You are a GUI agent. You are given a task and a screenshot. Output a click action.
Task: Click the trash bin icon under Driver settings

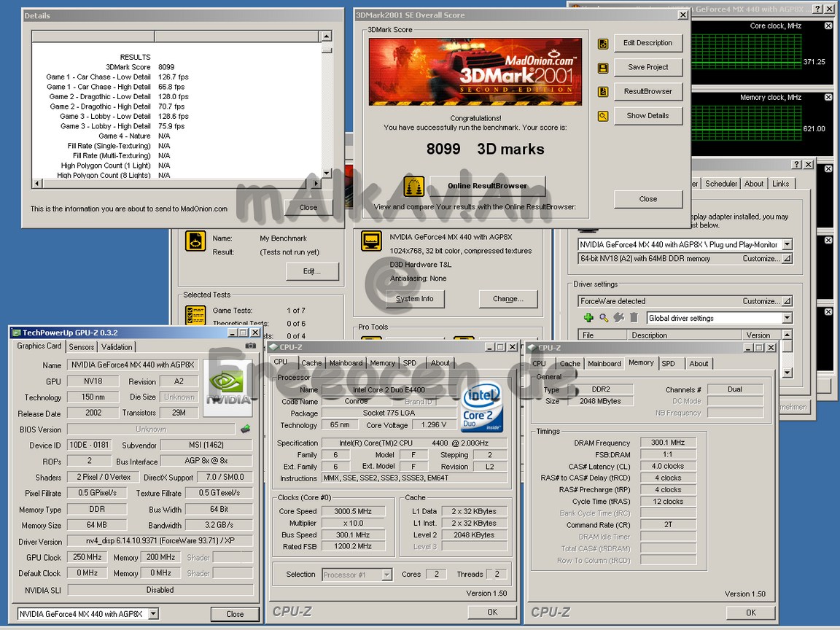(x=634, y=318)
